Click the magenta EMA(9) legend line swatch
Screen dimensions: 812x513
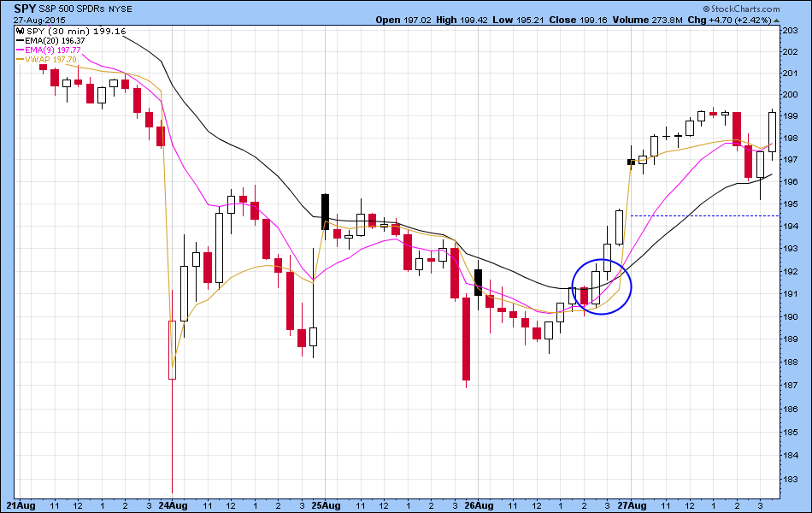click(x=21, y=50)
